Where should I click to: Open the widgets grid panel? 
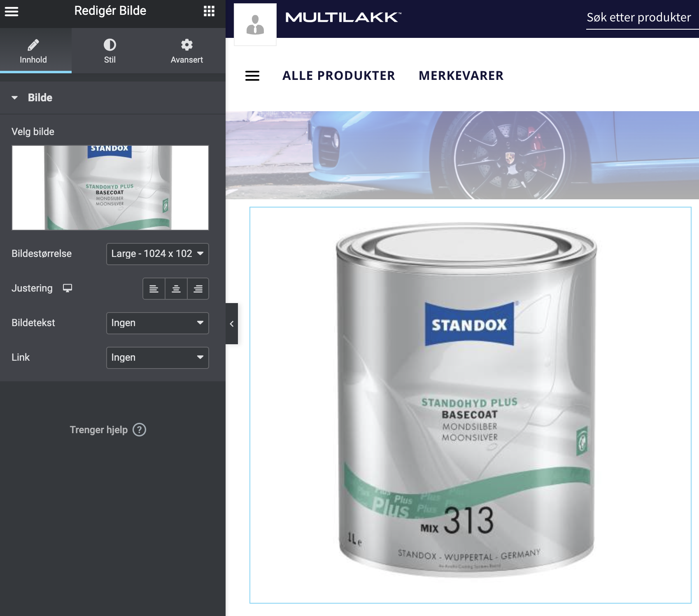click(209, 11)
